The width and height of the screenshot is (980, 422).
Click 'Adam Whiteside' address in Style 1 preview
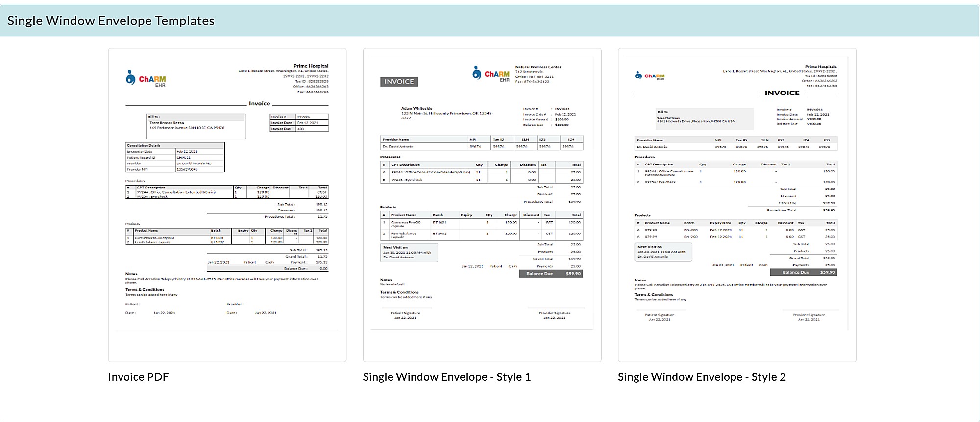[x=447, y=113]
